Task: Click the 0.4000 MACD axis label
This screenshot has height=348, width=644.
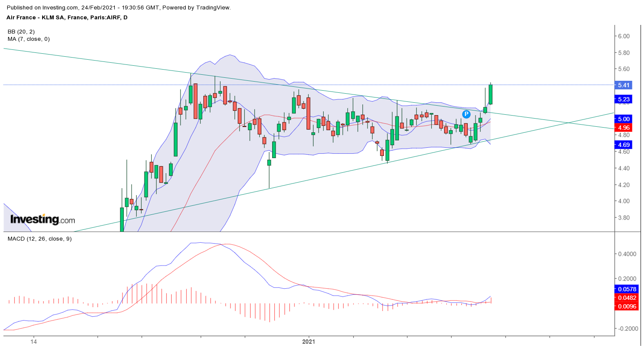Action: pos(627,254)
